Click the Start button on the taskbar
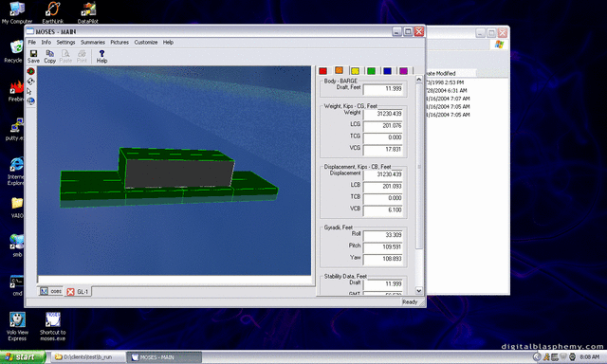Image resolution: width=607 pixels, height=364 pixels. [23, 357]
